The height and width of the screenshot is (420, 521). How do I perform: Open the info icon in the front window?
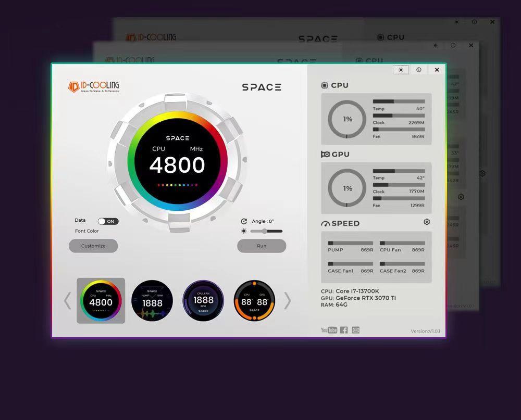(419, 70)
